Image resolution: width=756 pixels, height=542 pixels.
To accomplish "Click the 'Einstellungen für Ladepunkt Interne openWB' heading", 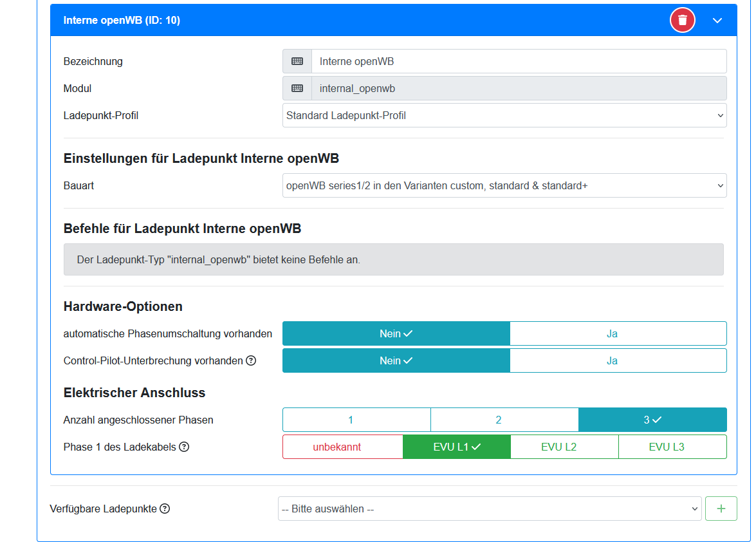I will click(201, 158).
